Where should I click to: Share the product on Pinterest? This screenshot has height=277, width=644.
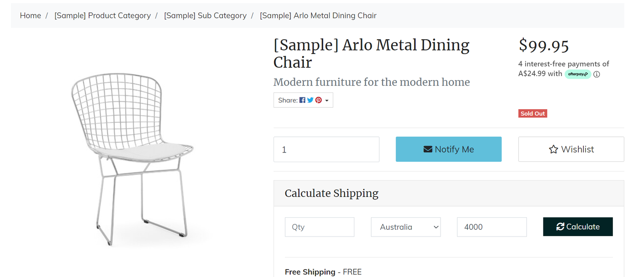[x=318, y=100]
